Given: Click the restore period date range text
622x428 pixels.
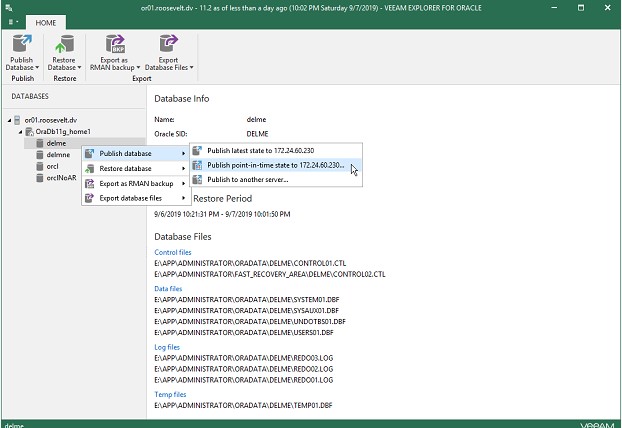Looking at the screenshot, I should point(222,214).
